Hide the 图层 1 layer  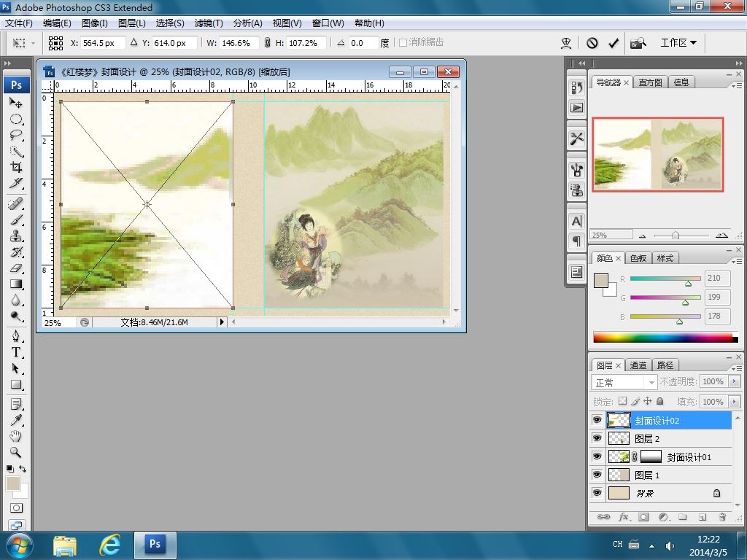(597, 475)
